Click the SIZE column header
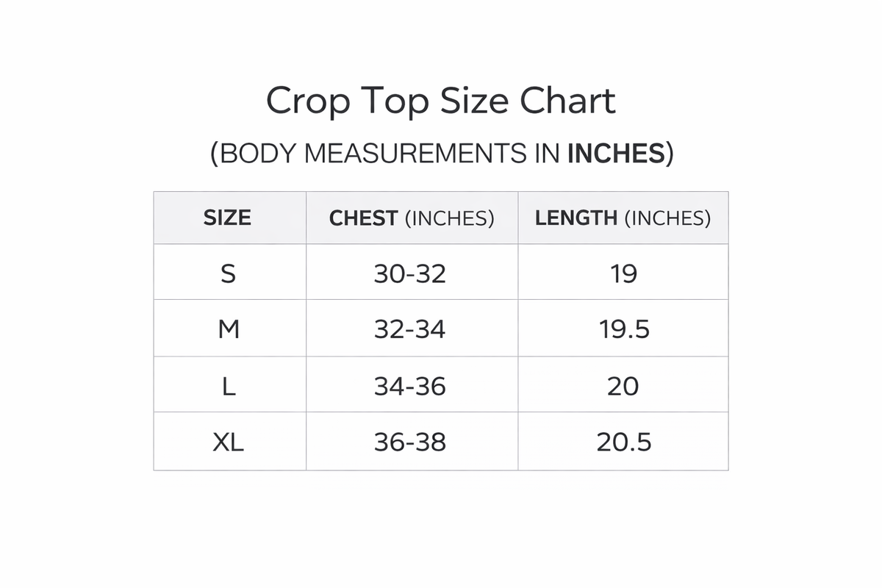882x588 pixels. tap(227, 218)
